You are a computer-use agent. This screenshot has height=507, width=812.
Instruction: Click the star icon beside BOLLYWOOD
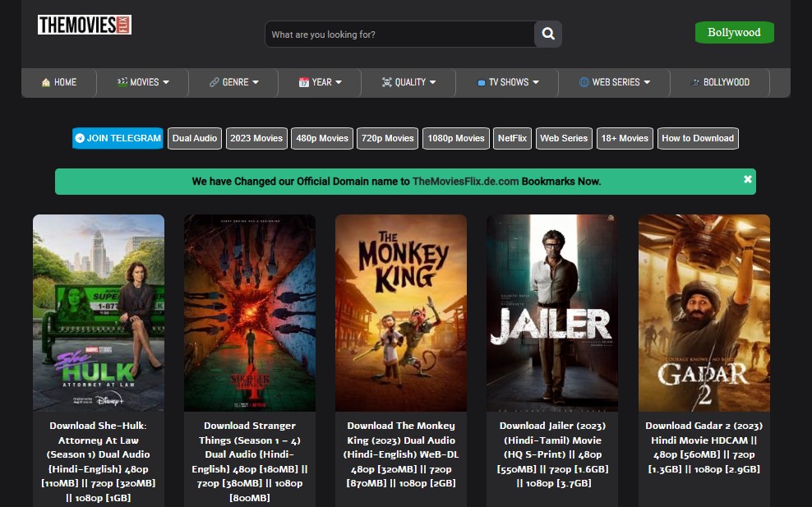click(695, 82)
